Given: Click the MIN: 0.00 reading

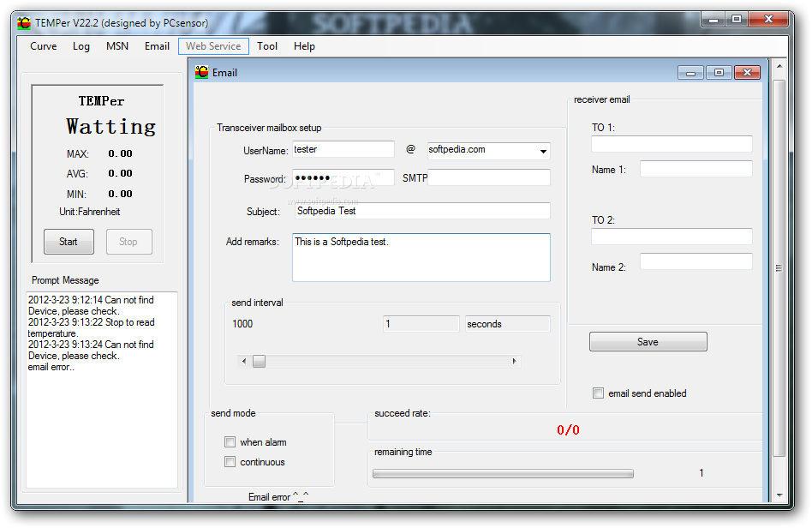Looking at the screenshot, I should (99, 195).
